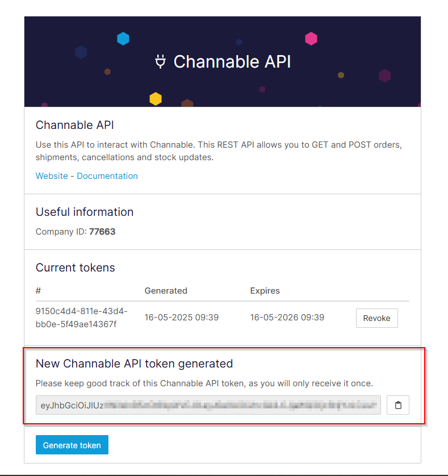
Task: Open the Website link
Action: click(52, 176)
